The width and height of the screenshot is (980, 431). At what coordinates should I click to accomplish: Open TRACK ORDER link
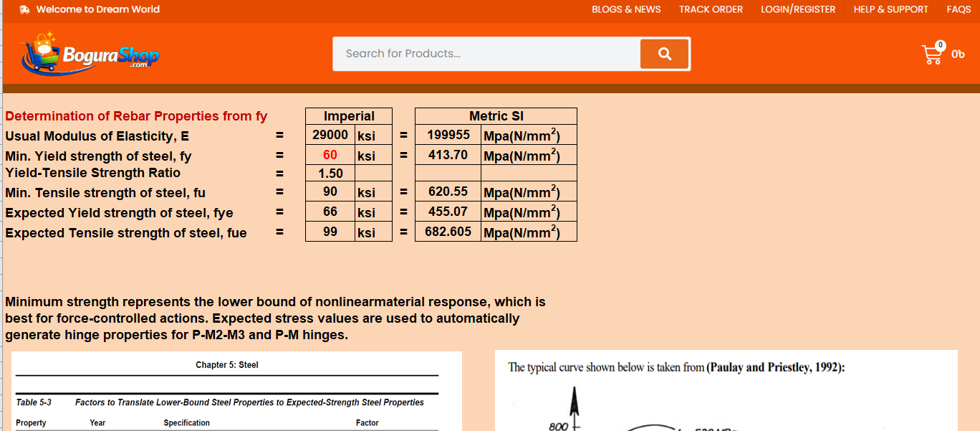coord(711,9)
